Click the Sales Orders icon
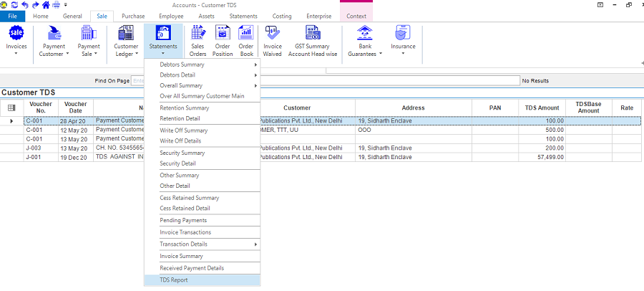The image size is (644, 291). tap(198, 33)
